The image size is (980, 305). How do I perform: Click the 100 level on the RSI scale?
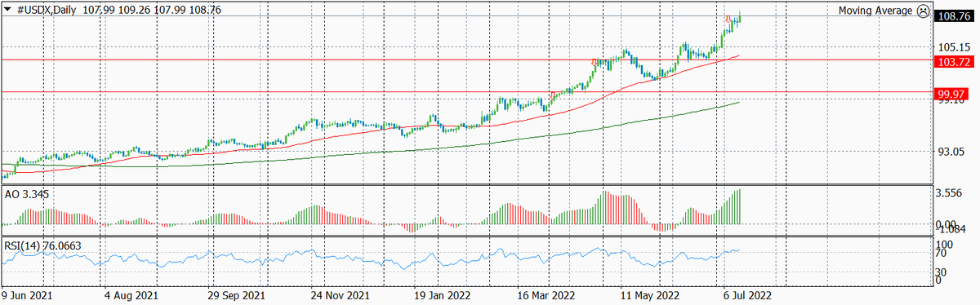point(945,245)
